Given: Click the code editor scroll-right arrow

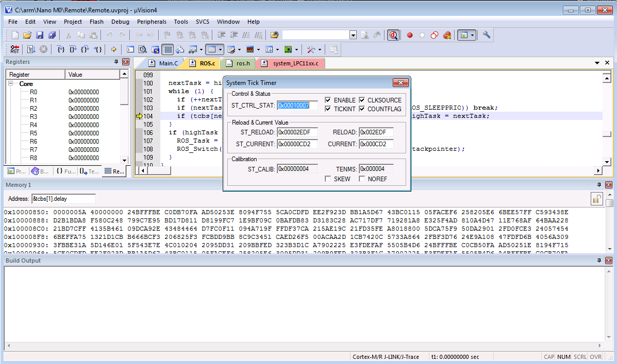Looking at the screenshot, I should coord(598,170).
